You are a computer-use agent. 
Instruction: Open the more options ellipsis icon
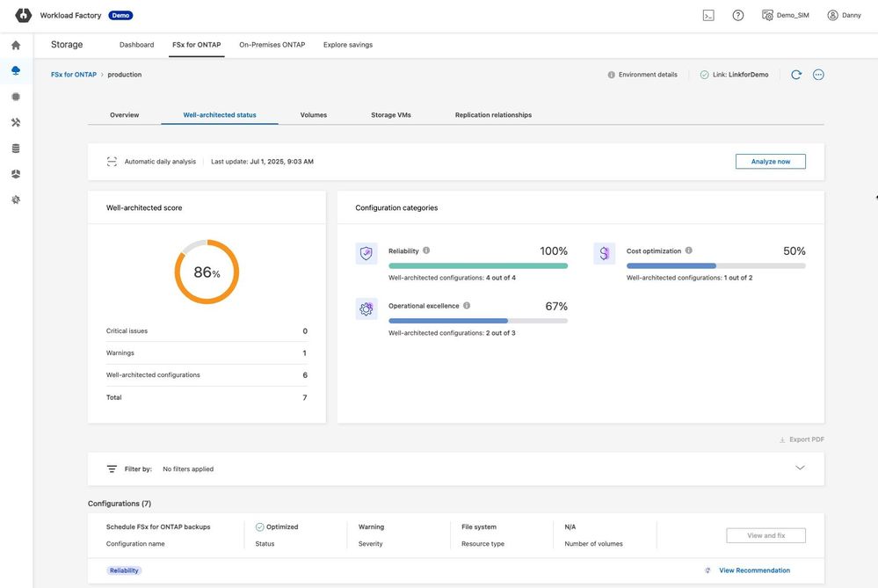pyautogui.click(x=818, y=75)
